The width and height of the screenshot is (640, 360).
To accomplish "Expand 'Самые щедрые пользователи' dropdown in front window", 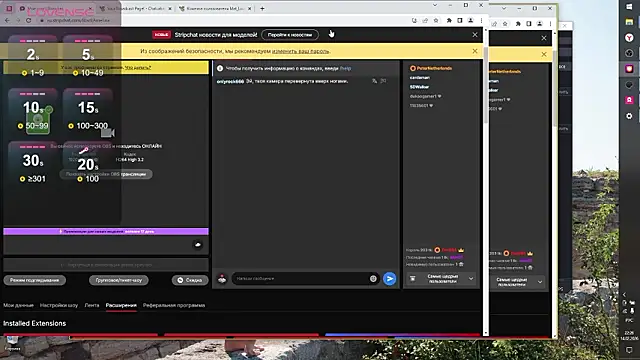I will 442,279.
